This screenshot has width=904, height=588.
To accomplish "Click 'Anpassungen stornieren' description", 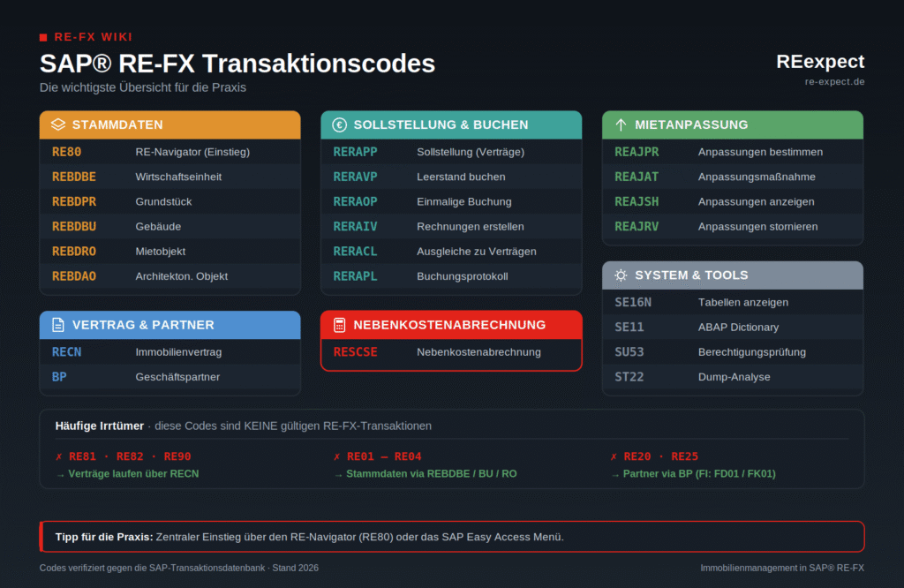I will [757, 226].
